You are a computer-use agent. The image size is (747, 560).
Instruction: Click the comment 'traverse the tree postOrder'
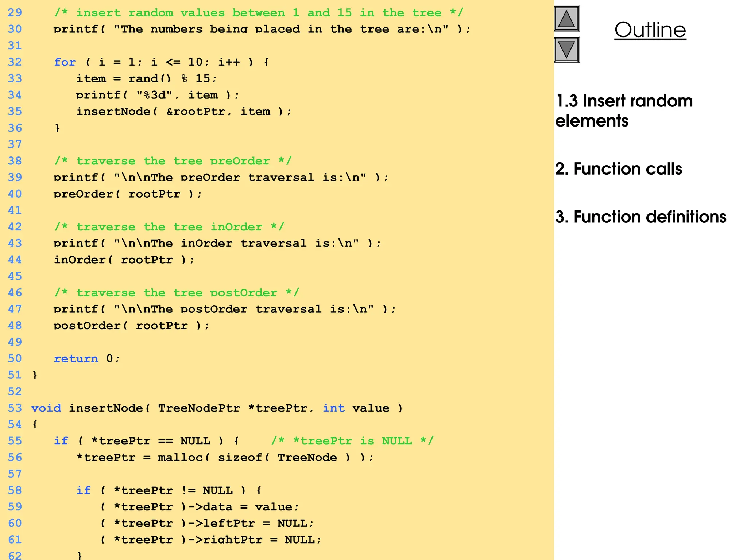click(x=177, y=293)
